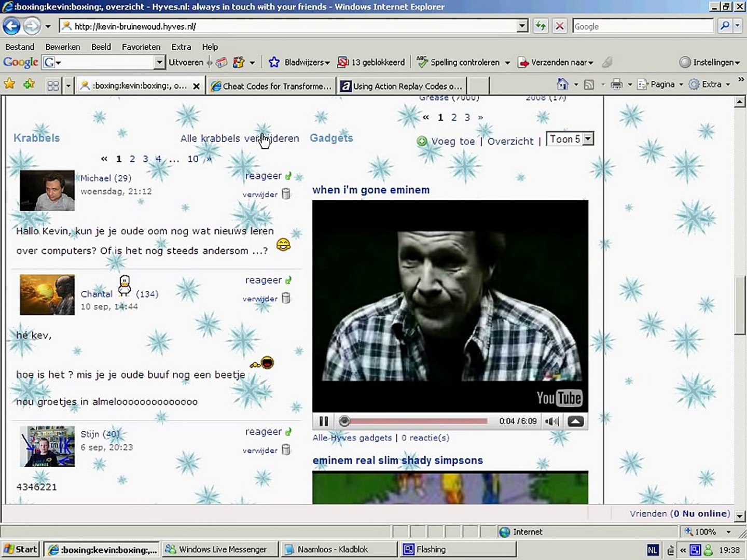Go to page 10 of the krabbels
The height and width of the screenshot is (560, 747).
coord(193,159)
